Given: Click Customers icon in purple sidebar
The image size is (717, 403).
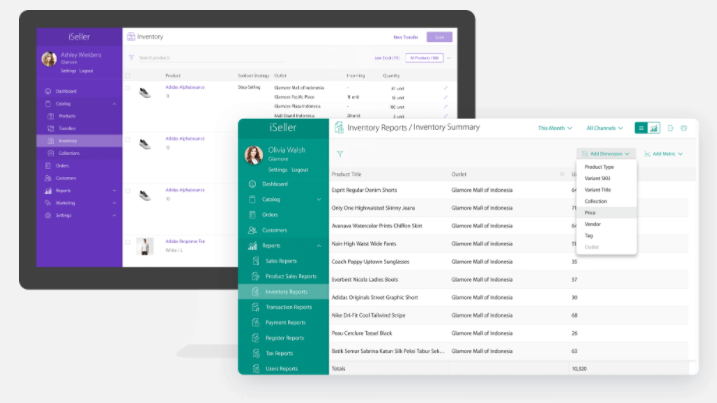Looking at the screenshot, I should 48,178.
